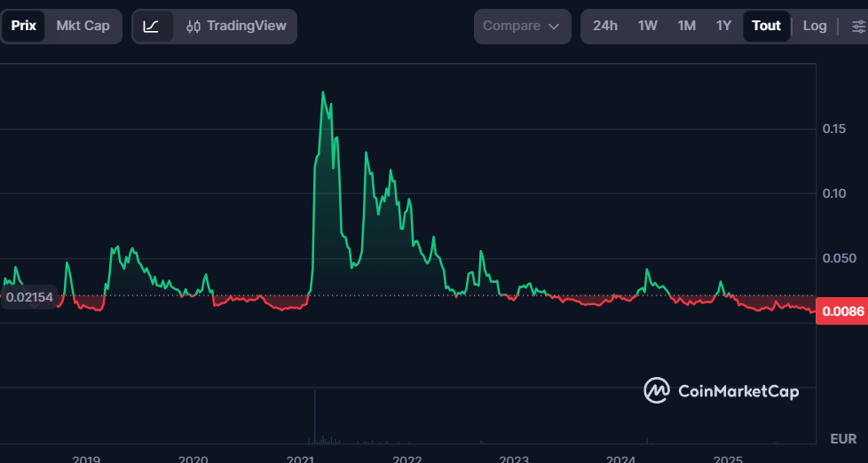This screenshot has height=463, width=868.
Task: Open chart settings sliders icon
Action: 857,27
